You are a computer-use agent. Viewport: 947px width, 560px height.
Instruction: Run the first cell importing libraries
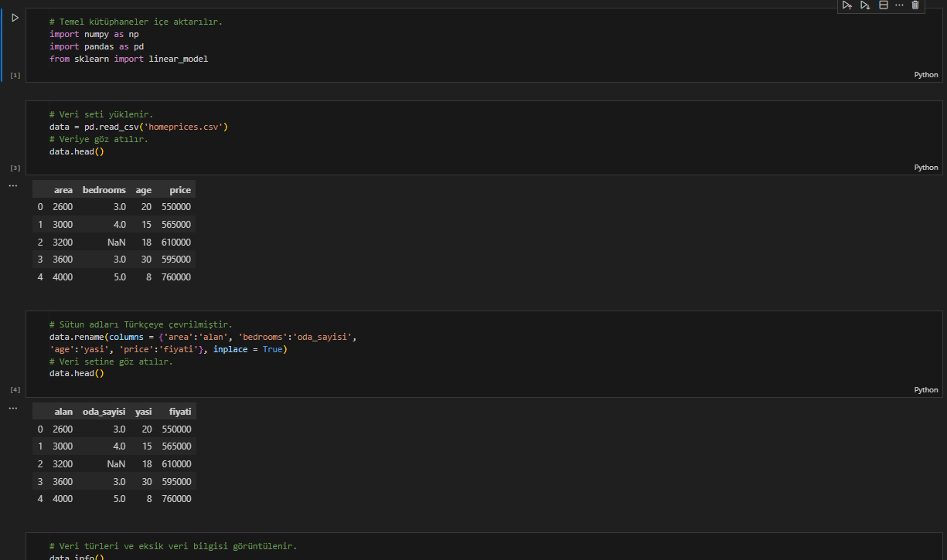pos(15,18)
